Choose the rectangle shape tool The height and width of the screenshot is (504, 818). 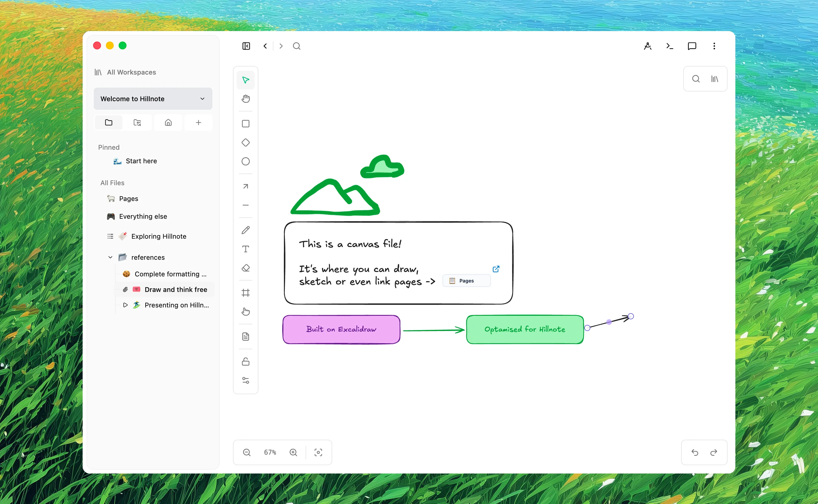click(x=246, y=124)
